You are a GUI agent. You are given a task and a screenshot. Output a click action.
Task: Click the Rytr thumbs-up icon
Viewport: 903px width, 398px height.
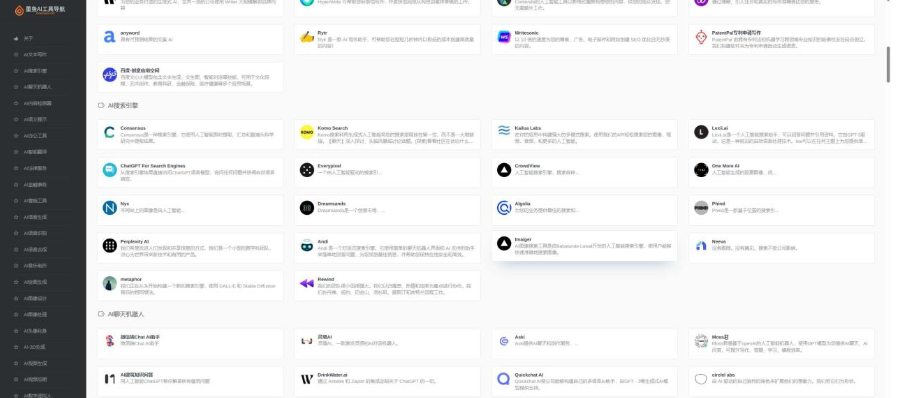[x=307, y=37]
